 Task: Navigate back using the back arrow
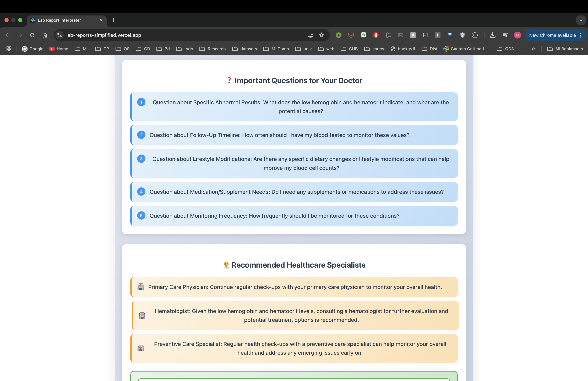(x=7, y=35)
